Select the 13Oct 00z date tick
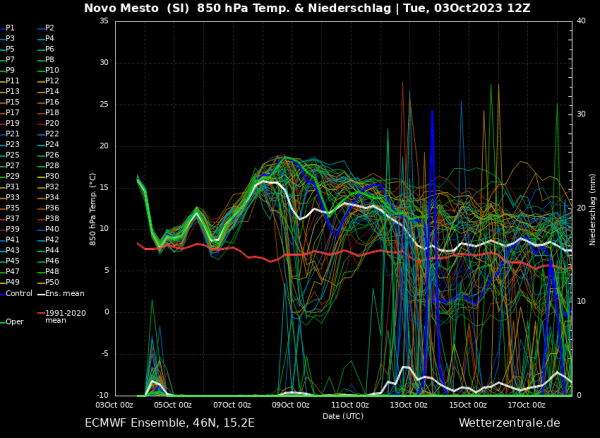600x438 pixels. (x=409, y=405)
